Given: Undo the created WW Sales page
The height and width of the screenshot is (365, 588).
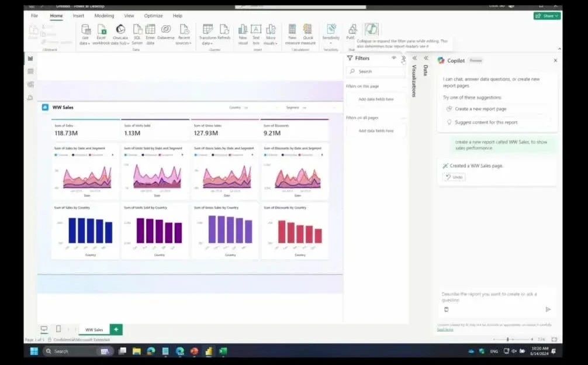Looking at the screenshot, I should point(454,177).
